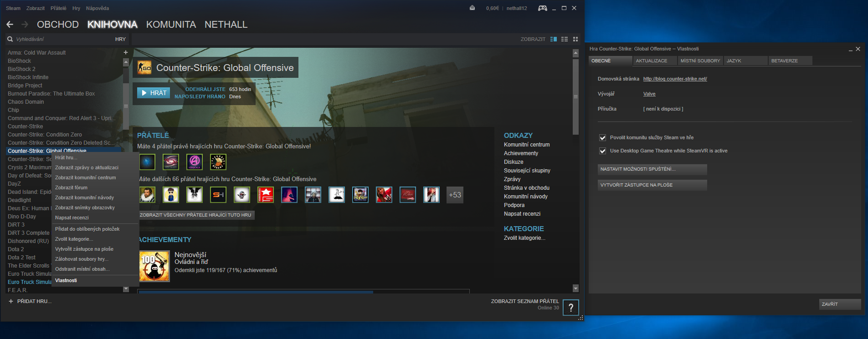
Task: Open the first playing friend's avatar
Action: [147, 162]
